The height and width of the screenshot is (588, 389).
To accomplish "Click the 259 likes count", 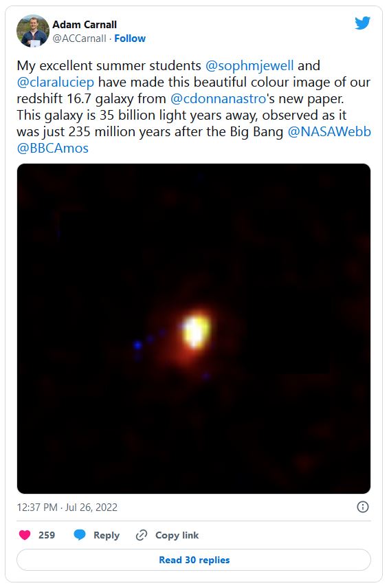I will pyautogui.click(x=47, y=535).
